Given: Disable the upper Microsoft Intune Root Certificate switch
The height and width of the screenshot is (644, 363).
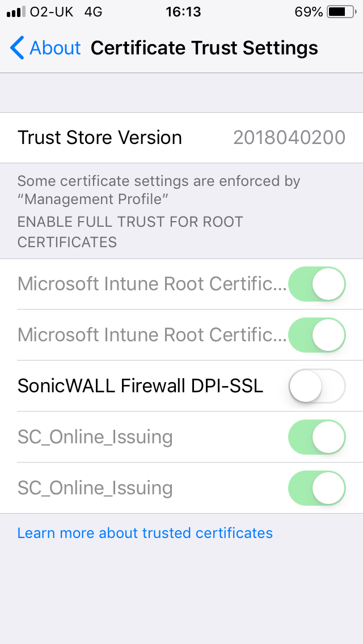Looking at the screenshot, I should click(x=316, y=284).
